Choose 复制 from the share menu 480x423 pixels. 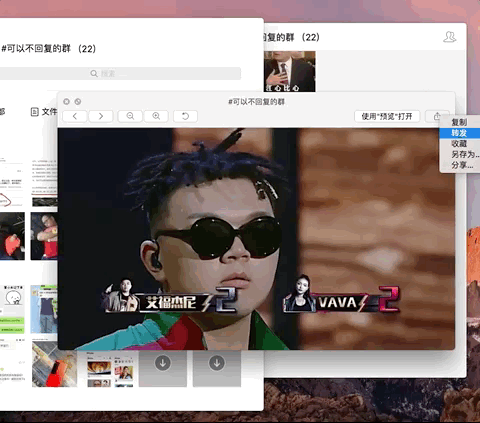(459, 122)
